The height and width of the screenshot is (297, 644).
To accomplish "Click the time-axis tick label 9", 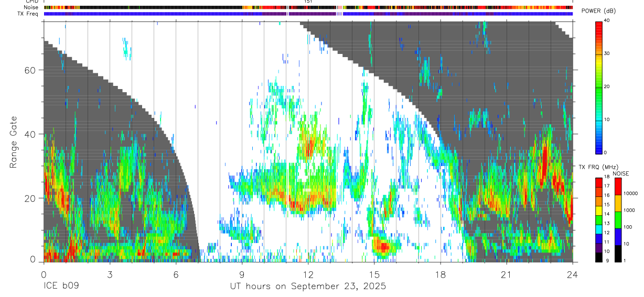I will pos(242,274).
